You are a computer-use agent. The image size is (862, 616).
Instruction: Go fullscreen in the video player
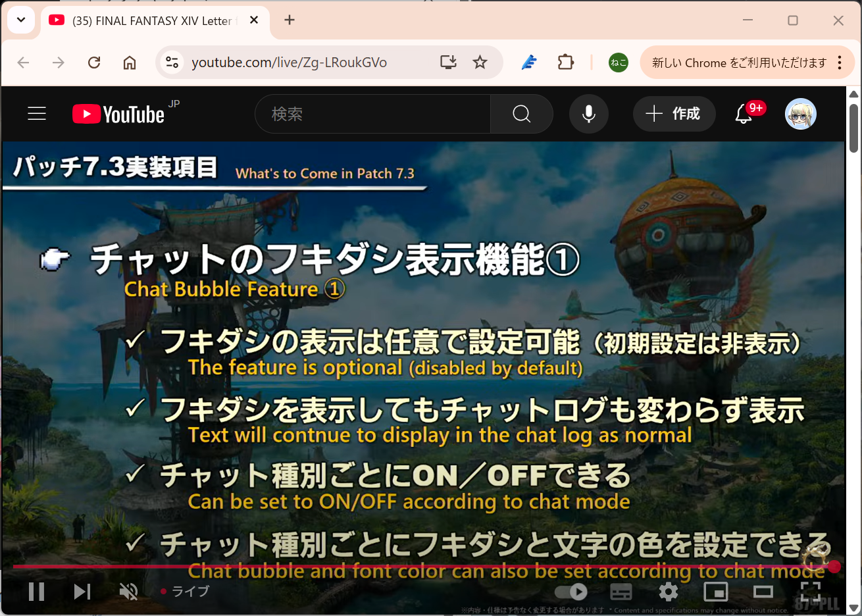click(811, 592)
